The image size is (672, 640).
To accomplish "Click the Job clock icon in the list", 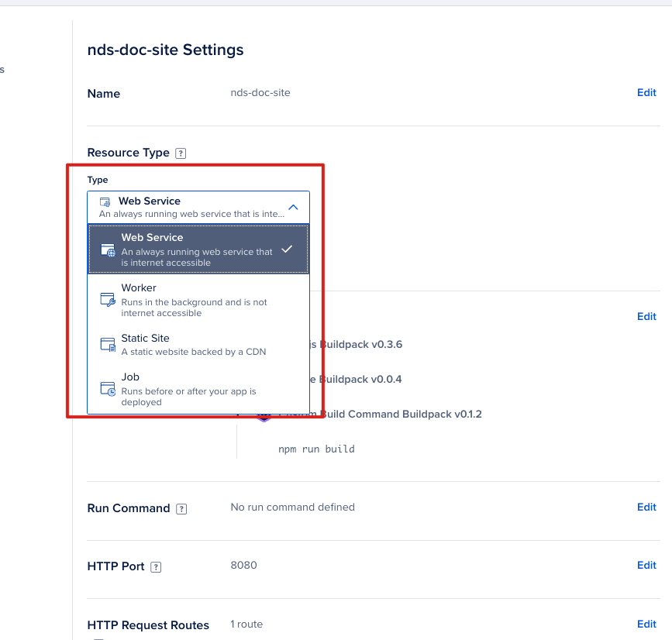I will 108,389.
